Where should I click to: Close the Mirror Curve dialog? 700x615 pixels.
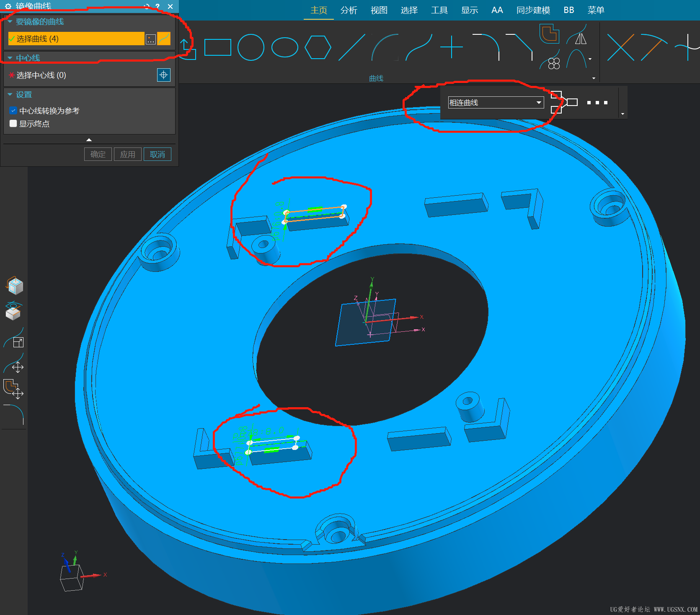(x=170, y=6)
